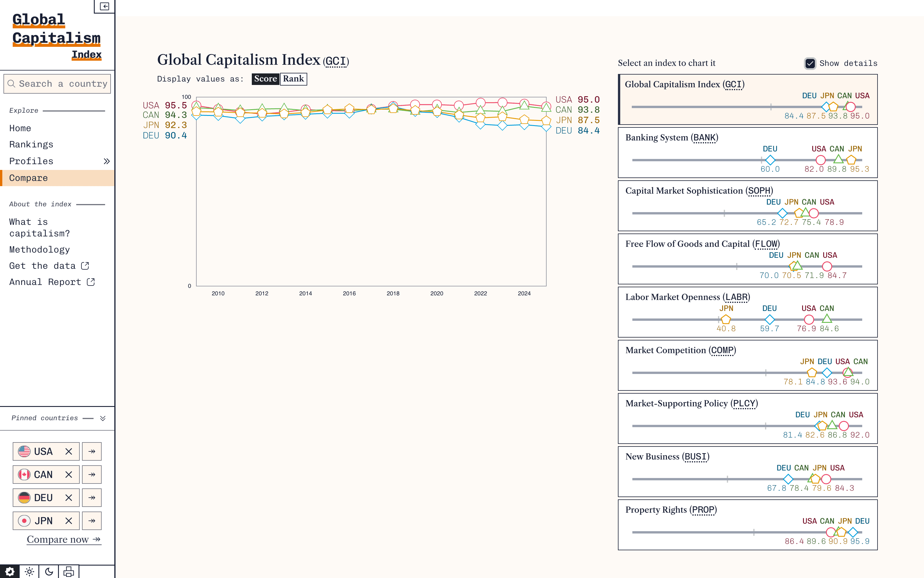Screen dimensions: 924x578
Task: Open the Annual Report link
Action: pyautogui.click(x=52, y=282)
